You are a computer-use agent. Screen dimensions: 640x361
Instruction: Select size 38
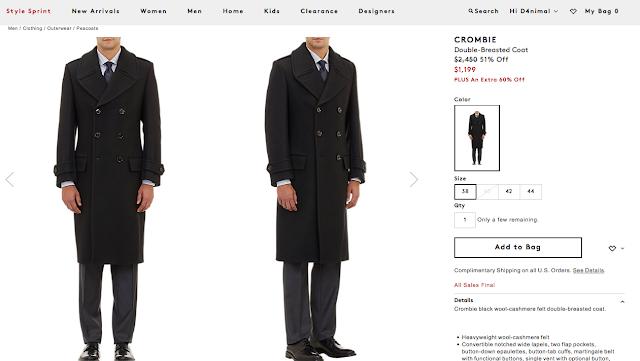(x=465, y=192)
